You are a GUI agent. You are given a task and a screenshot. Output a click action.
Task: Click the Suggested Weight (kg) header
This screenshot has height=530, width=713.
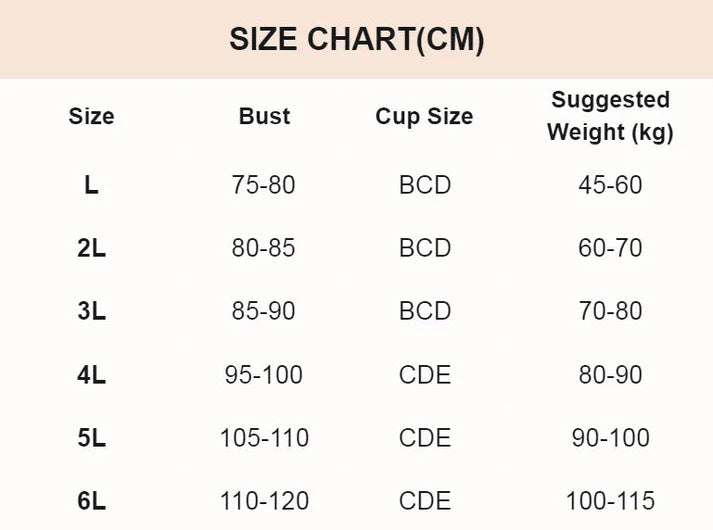coord(610,116)
